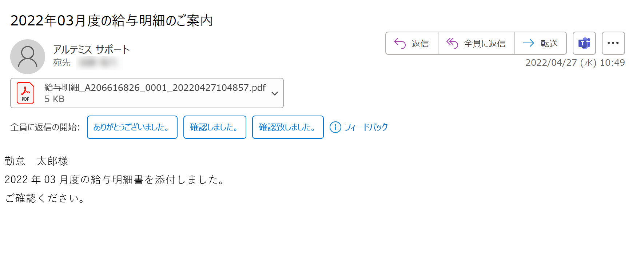Click the 宛先 recipient label
The width and height of the screenshot is (644, 254).
click(x=62, y=63)
